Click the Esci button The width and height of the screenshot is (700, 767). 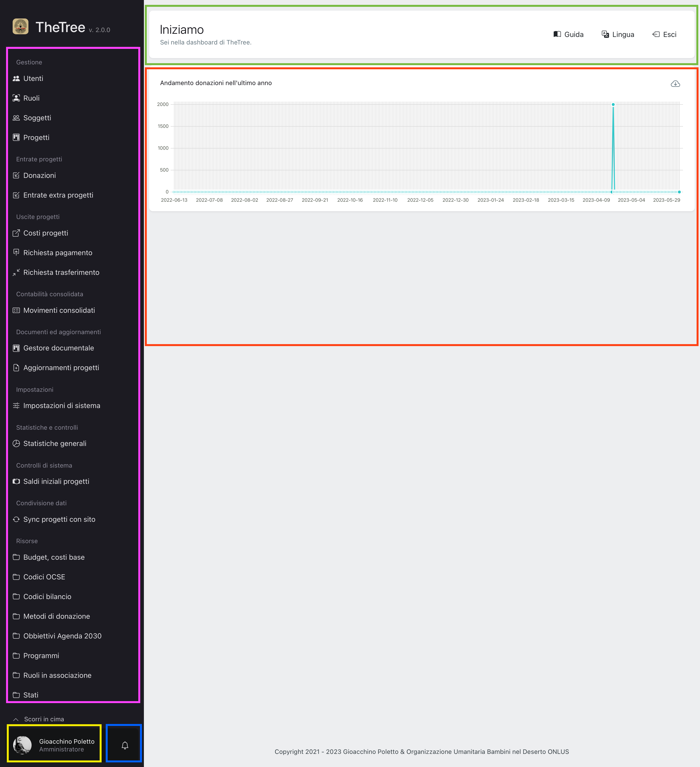coord(664,34)
